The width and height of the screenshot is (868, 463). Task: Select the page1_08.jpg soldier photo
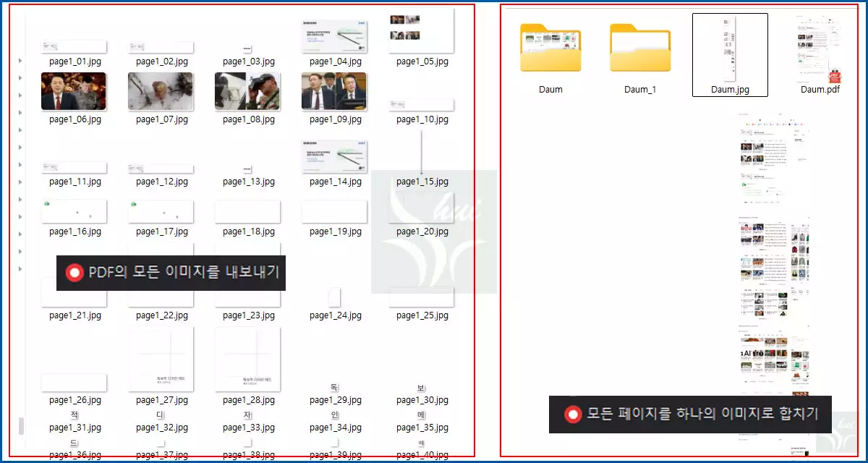pos(247,91)
